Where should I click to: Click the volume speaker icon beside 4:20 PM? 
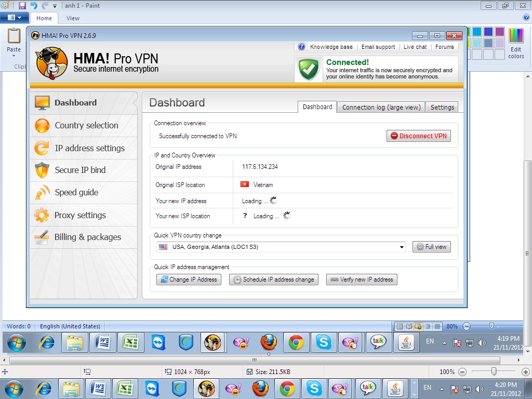pos(480,389)
